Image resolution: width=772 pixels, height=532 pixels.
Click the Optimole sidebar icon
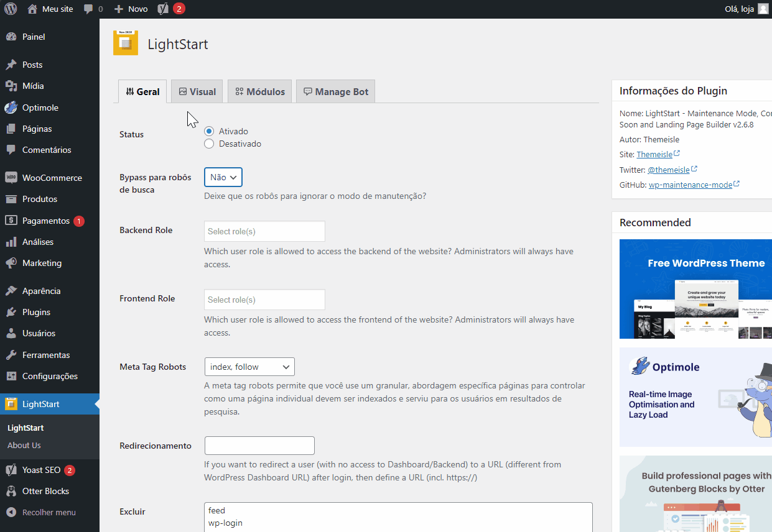point(11,108)
